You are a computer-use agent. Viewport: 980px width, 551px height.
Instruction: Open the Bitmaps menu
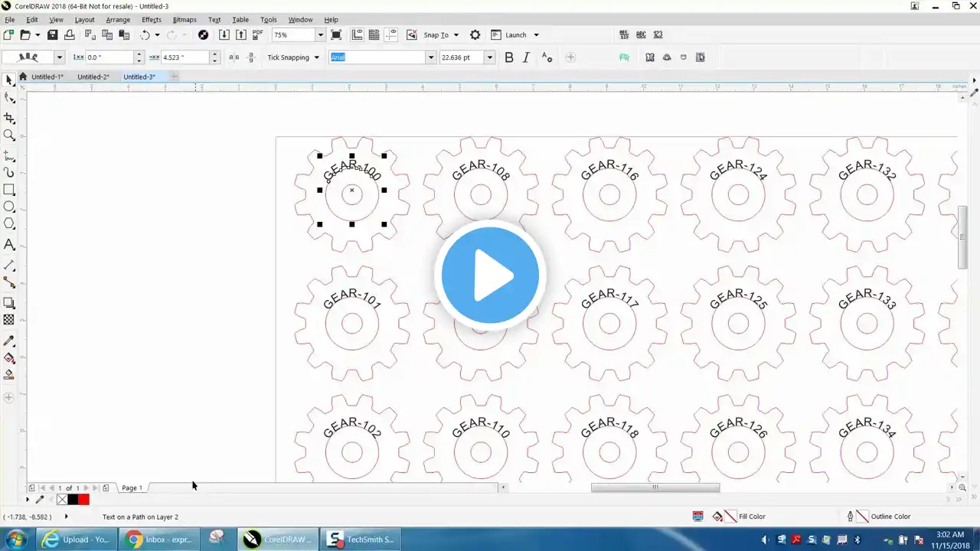click(185, 20)
